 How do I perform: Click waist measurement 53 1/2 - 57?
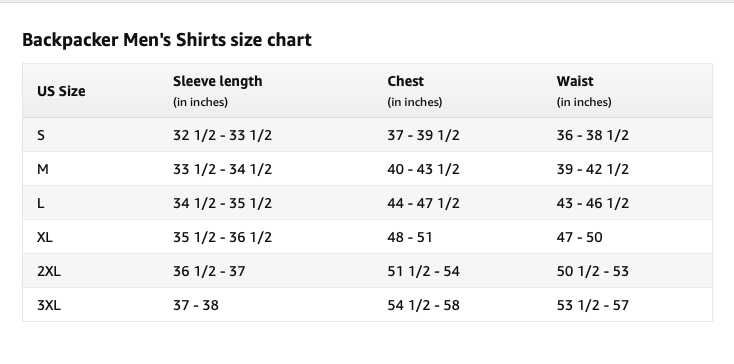coord(593,306)
